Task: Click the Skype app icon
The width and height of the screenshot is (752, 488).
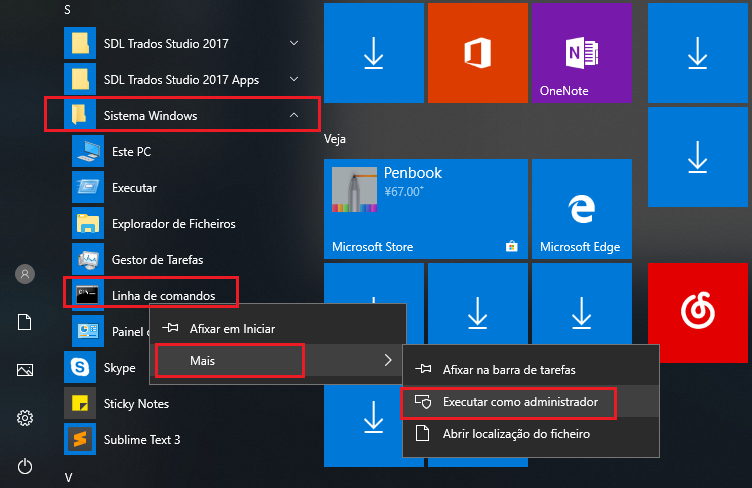Action: 80,367
